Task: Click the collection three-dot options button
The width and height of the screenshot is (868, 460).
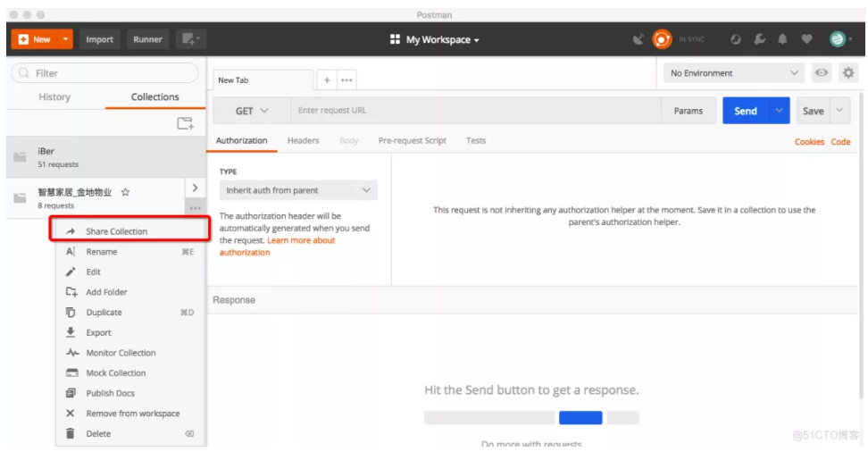Action: 195,208
